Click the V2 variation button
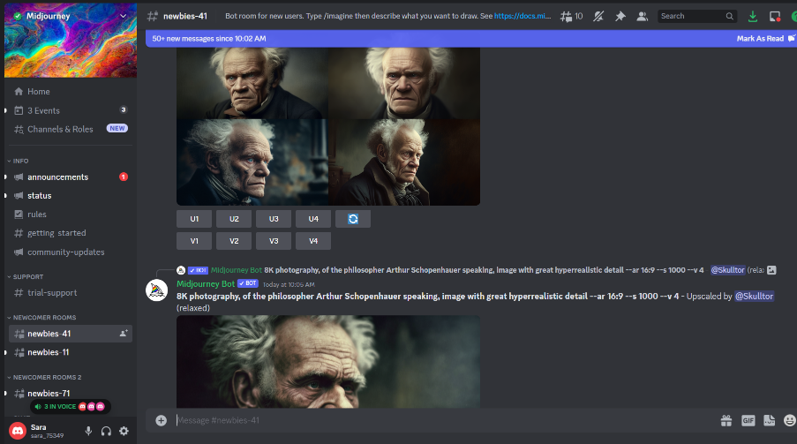The image size is (797, 444). 234,241
